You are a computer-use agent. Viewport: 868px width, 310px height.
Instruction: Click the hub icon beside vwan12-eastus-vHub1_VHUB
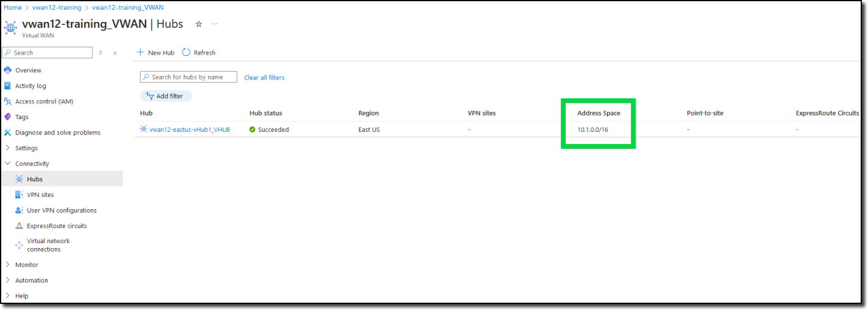(144, 129)
